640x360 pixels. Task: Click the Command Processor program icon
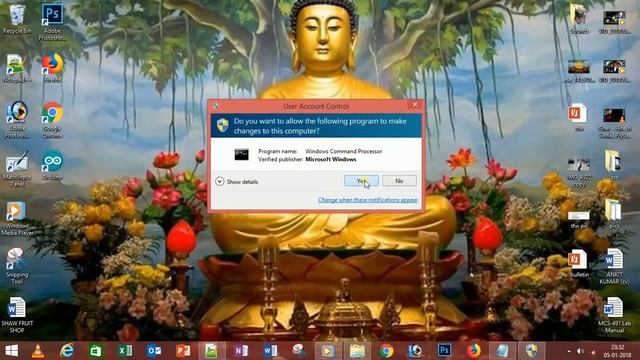tap(241, 154)
